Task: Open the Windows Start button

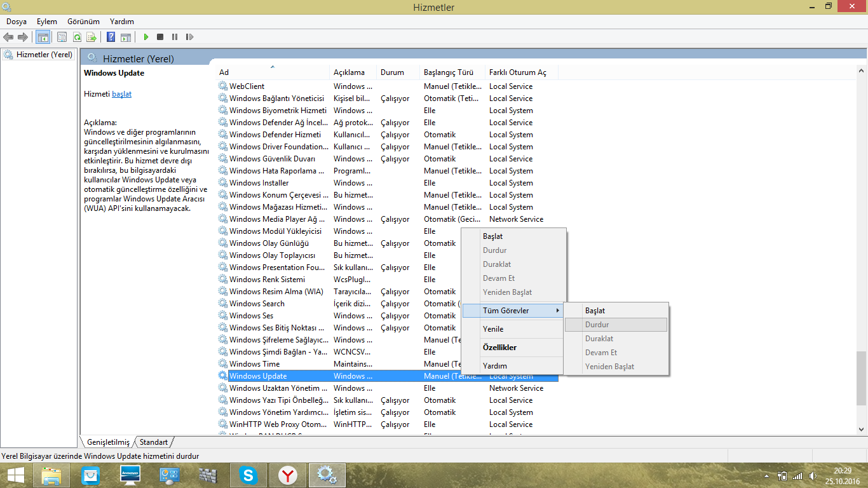Action: (16, 475)
